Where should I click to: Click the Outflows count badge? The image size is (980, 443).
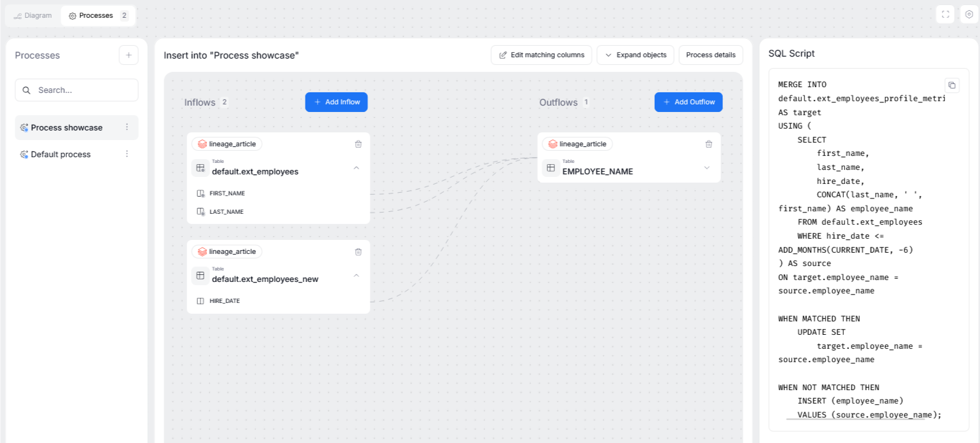585,102
